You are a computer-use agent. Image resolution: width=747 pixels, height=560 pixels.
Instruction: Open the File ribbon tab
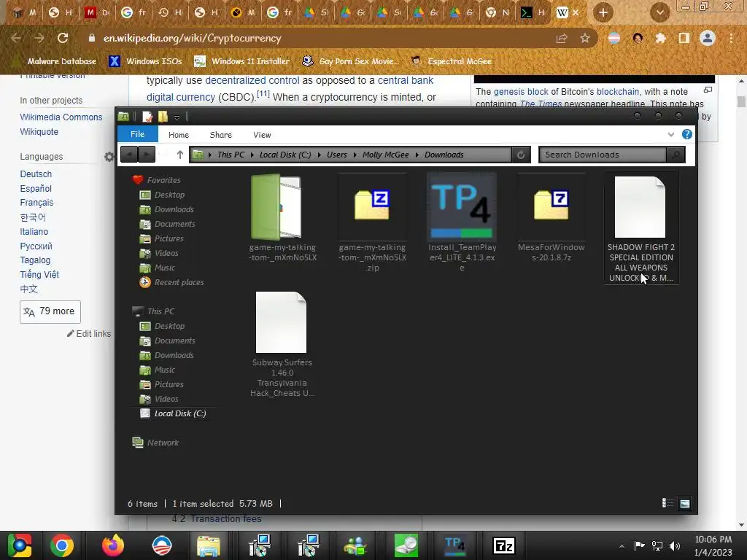tap(137, 134)
